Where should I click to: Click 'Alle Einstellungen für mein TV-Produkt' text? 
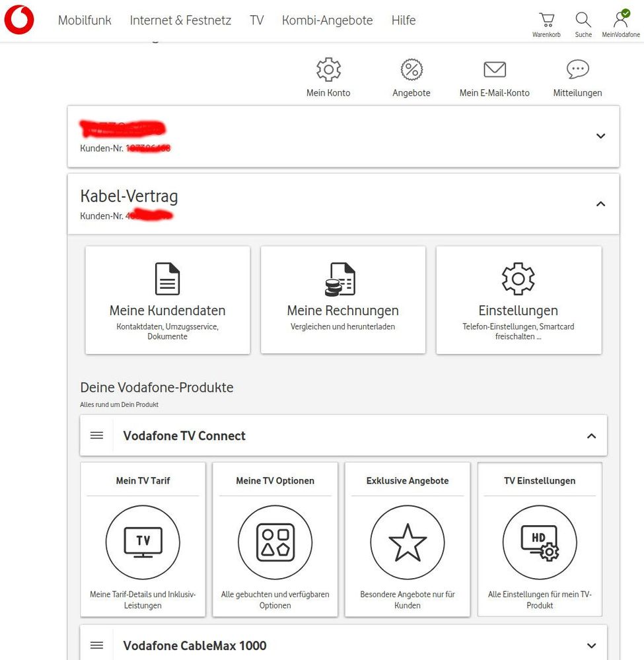click(540, 600)
